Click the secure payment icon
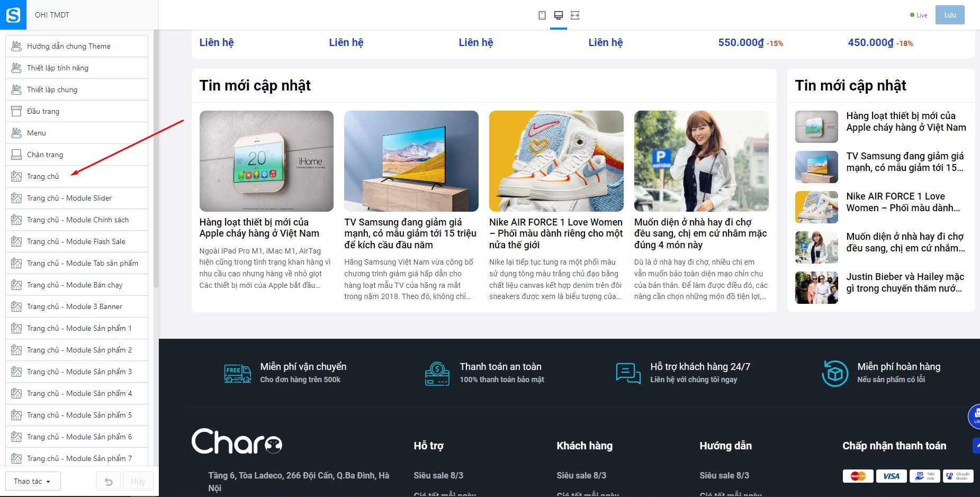The height and width of the screenshot is (497, 980). (x=437, y=373)
